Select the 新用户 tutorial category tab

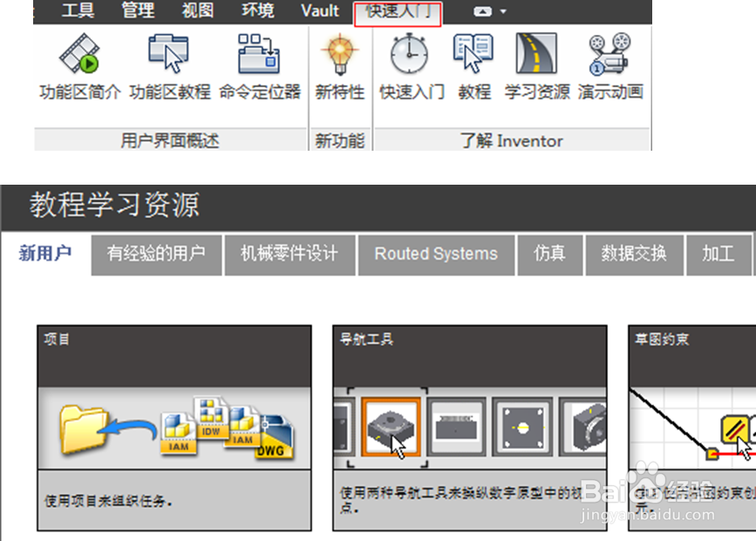45,254
